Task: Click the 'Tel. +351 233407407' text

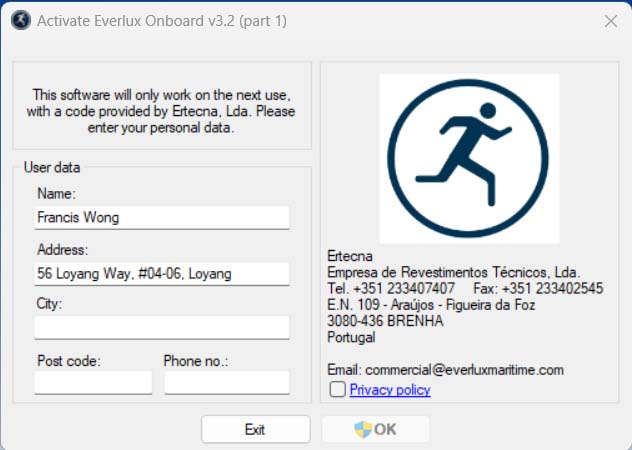Action: point(391,288)
